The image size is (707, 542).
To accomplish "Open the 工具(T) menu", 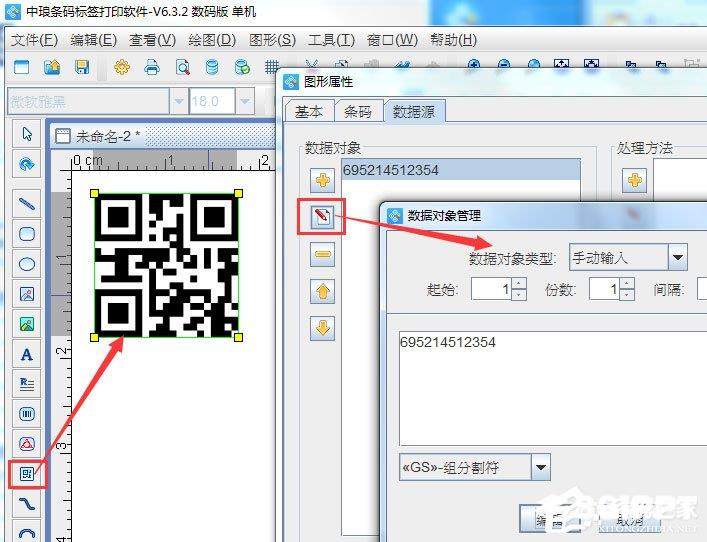I will (x=331, y=40).
